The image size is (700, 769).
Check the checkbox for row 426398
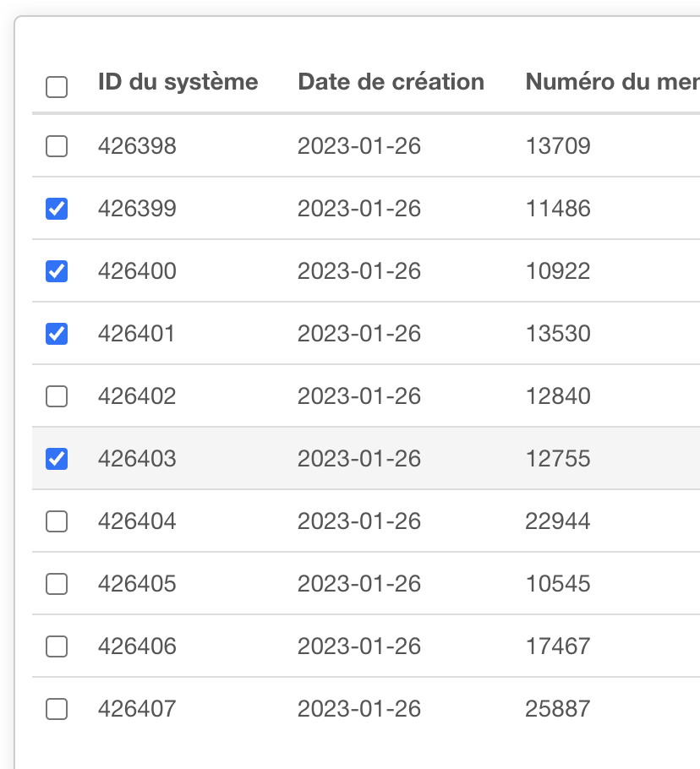tap(56, 146)
